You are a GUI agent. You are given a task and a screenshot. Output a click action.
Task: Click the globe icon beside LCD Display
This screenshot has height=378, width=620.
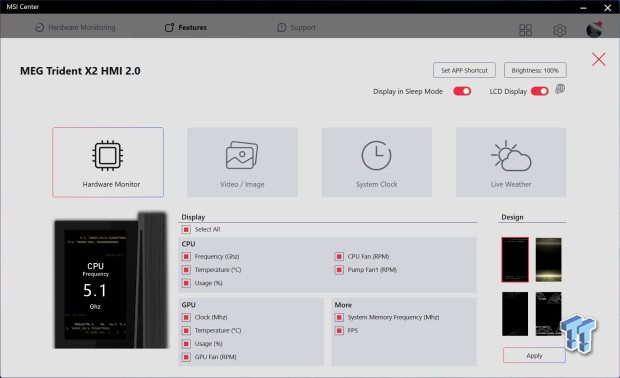(560, 89)
